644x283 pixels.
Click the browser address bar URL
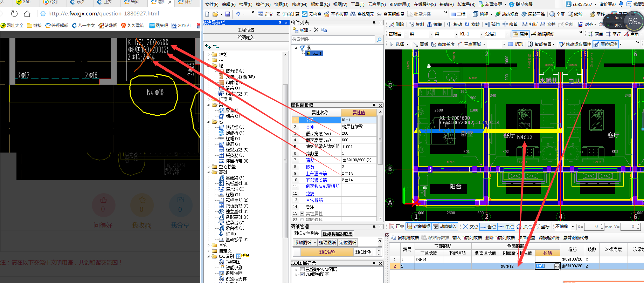pos(103,13)
